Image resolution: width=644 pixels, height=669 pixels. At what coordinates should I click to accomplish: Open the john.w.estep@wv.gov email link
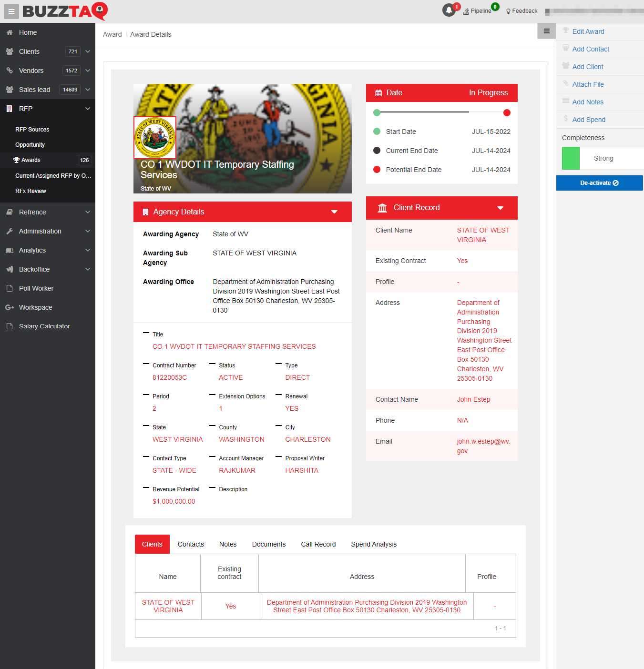(x=483, y=446)
